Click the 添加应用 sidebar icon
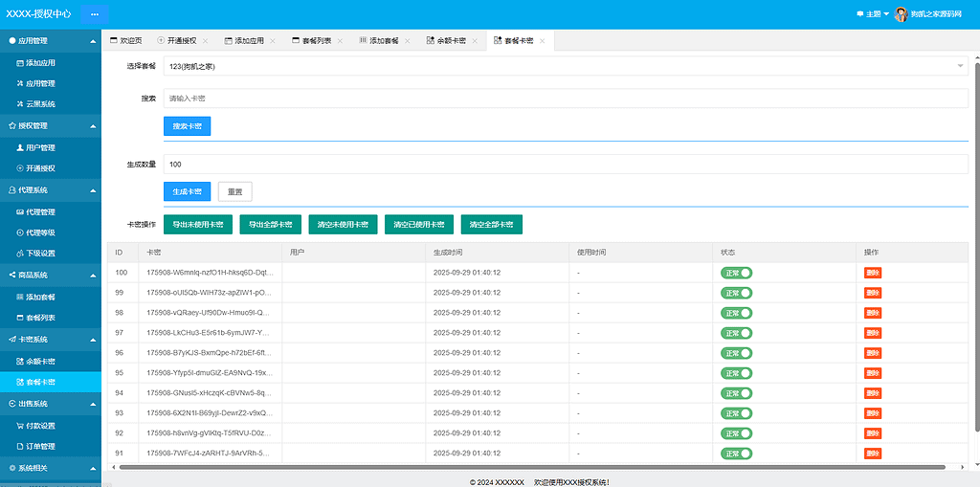The image size is (980, 487). point(20,63)
